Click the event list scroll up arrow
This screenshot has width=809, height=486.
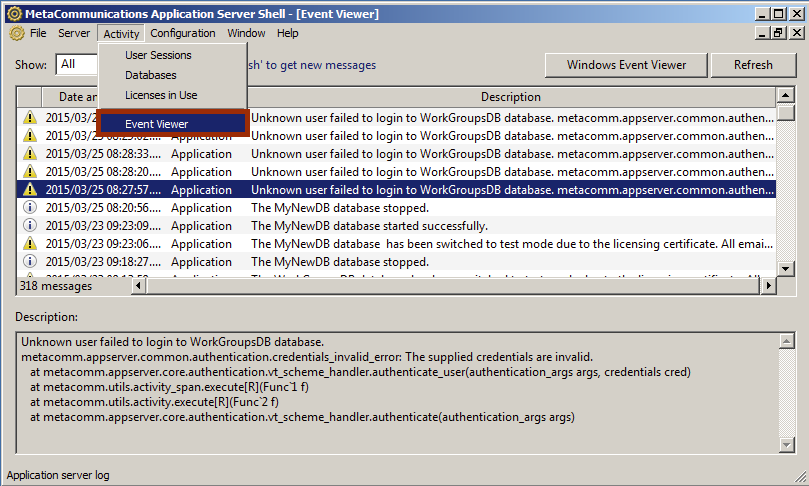coord(785,95)
